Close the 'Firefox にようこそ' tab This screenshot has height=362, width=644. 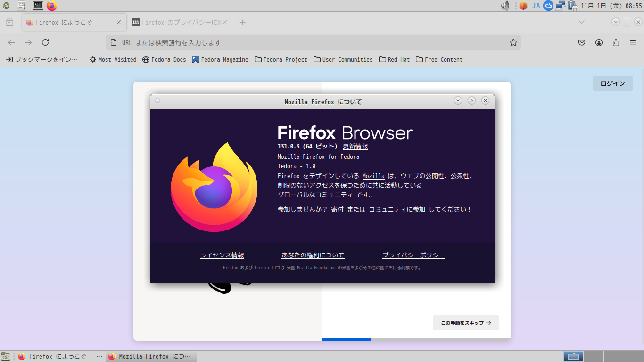click(x=119, y=22)
